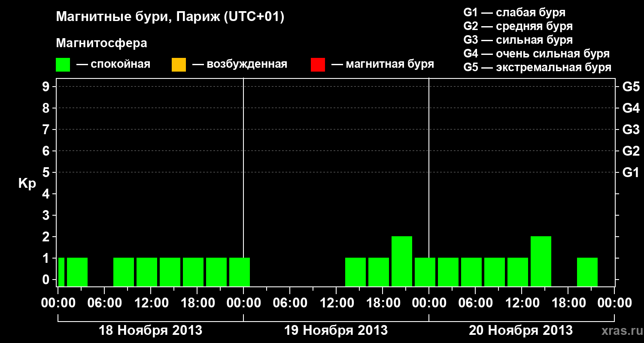
Task: Click the 'Kp' axis label
Action: coord(27,184)
